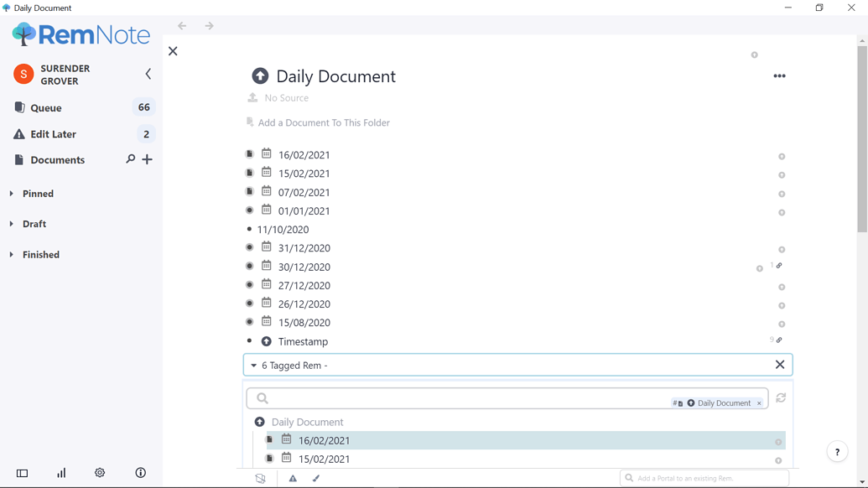
Task: Open statistics bar chart icon
Action: pyautogui.click(x=61, y=473)
